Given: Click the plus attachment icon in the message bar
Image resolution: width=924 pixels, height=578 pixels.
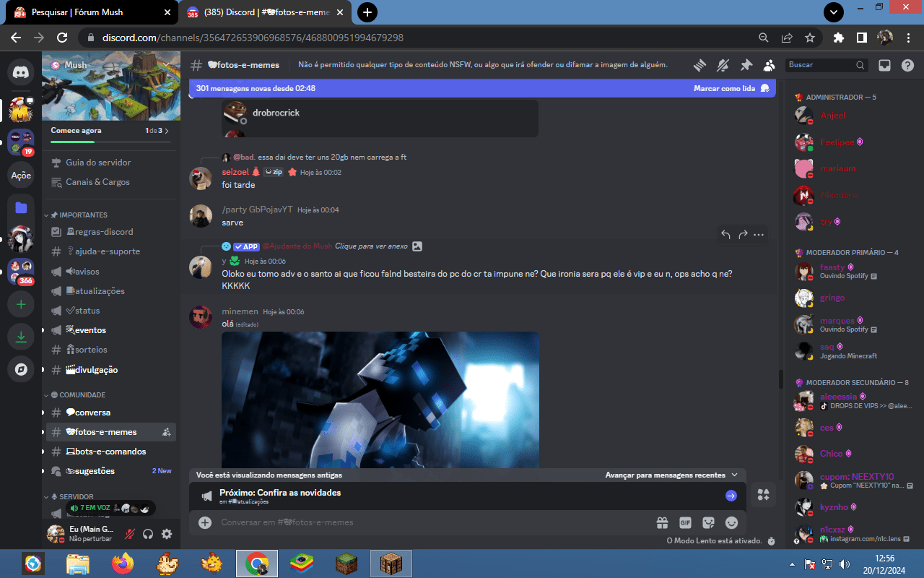Looking at the screenshot, I should (x=205, y=522).
